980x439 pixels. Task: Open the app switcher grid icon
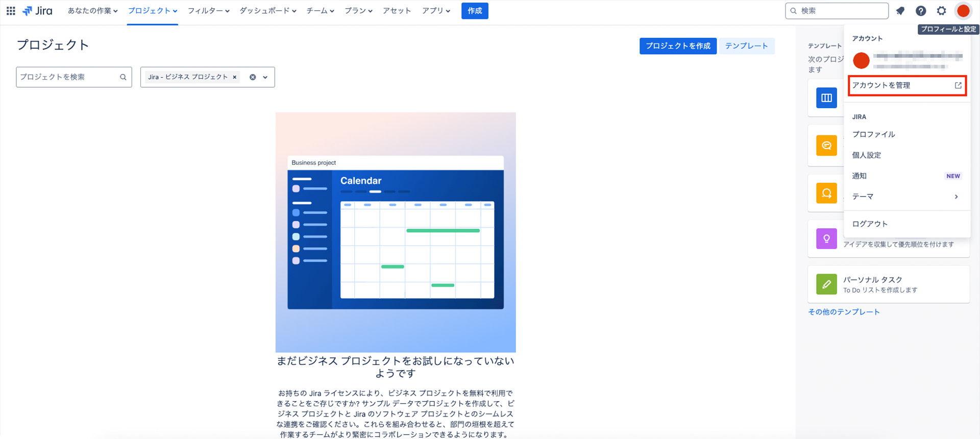(x=11, y=11)
